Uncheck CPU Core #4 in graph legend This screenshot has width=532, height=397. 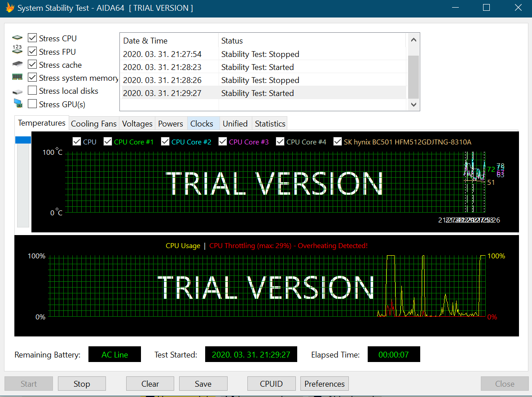tap(280, 141)
